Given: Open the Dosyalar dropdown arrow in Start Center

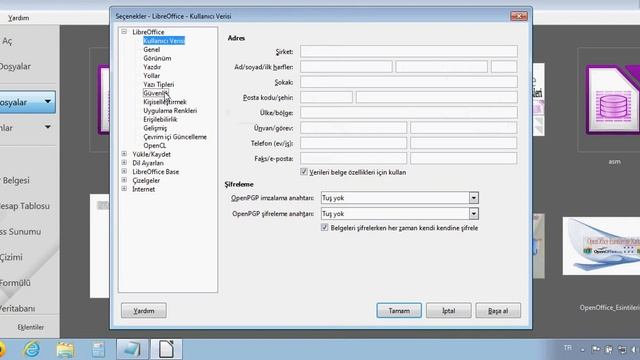Looking at the screenshot, I should tap(48, 102).
